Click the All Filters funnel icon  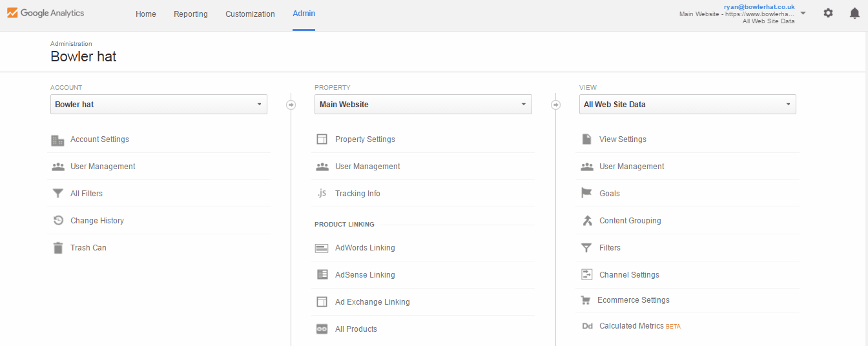[58, 194]
